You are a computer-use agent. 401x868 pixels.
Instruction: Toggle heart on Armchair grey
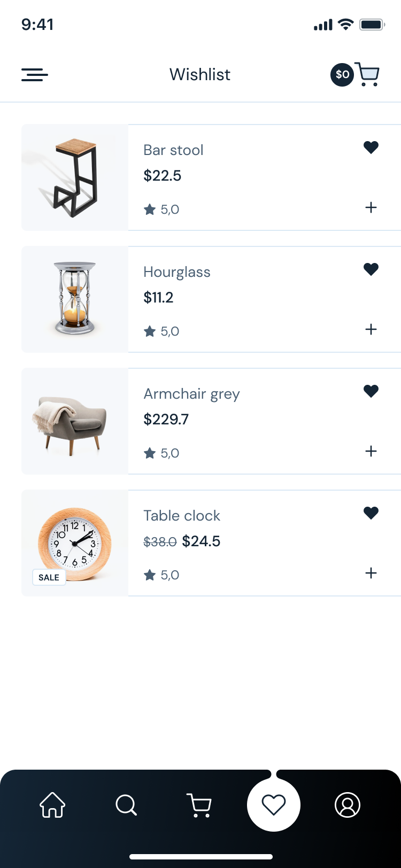[371, 391]
